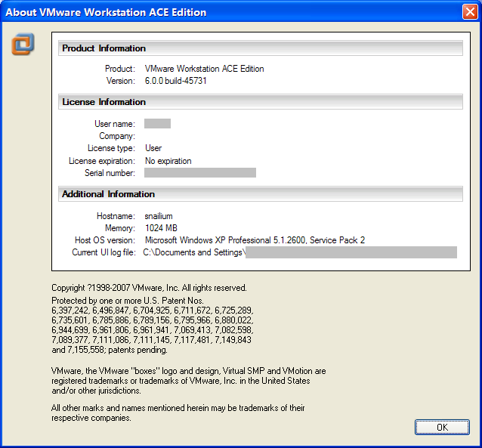Click the VMware boxes logo icon
Screen dimensions: 482x448
coord(23,44)
